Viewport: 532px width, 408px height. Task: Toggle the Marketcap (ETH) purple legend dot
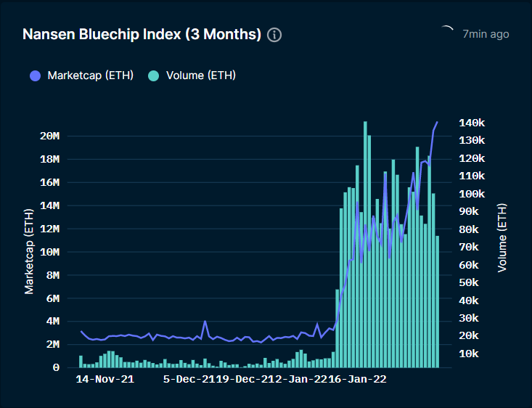36,76
